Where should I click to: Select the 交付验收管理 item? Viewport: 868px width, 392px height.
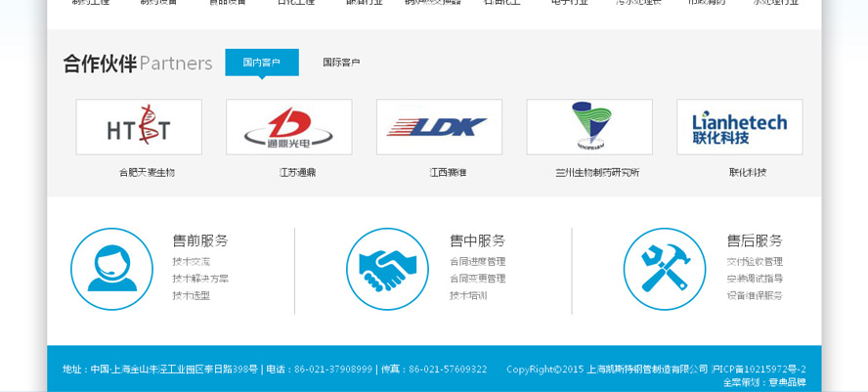click(x=755, y=262)
